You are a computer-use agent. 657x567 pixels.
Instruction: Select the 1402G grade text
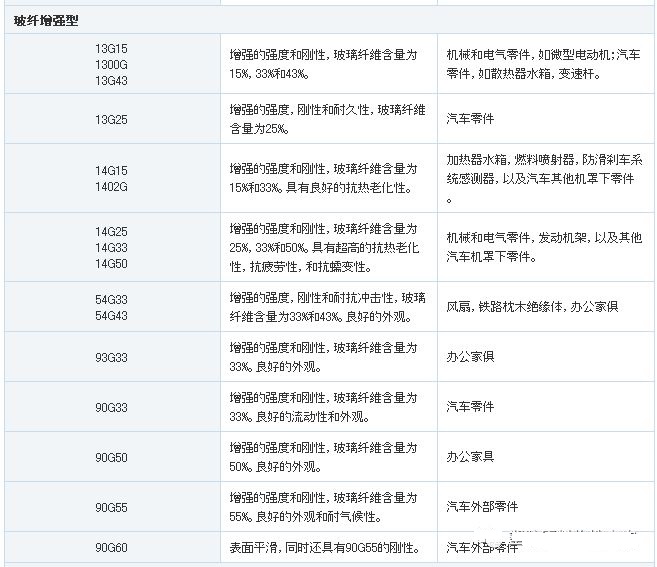click(111, 187)
